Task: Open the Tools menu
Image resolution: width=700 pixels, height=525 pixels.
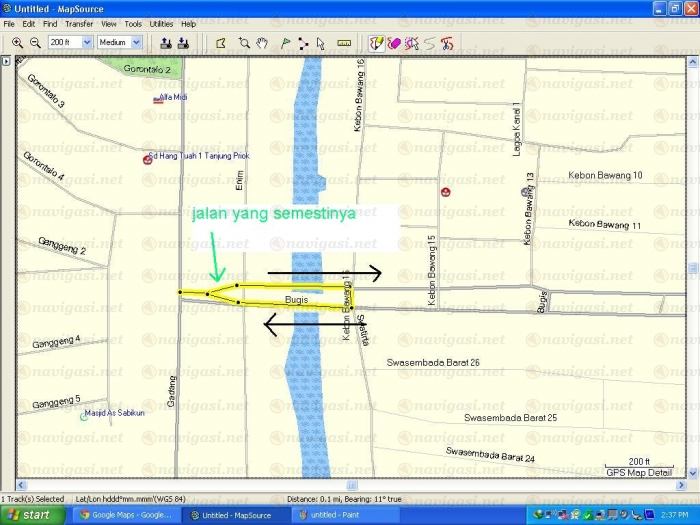Action: tap(133, 23)
